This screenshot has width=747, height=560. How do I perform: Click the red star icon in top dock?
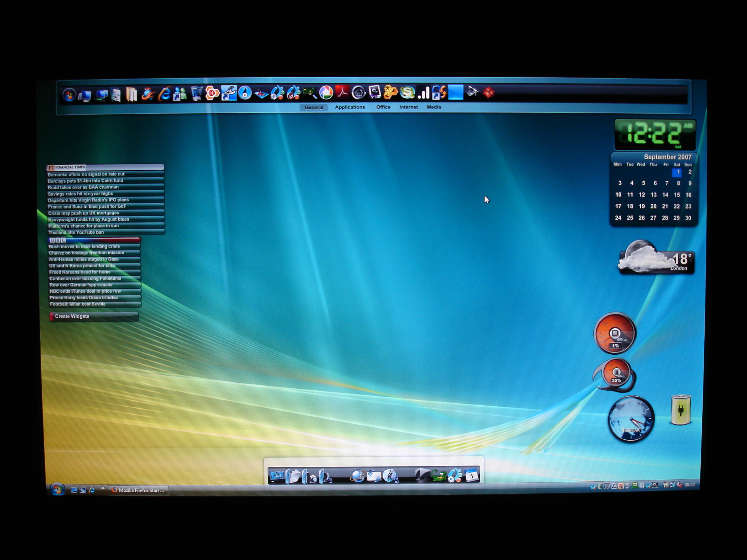pos(488,92)
